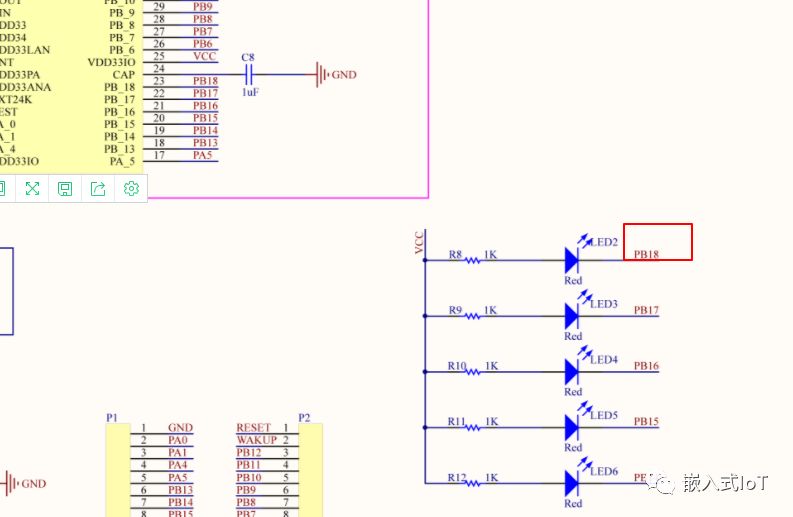Click the GND pin 1 on header P1

click(180, 428)
